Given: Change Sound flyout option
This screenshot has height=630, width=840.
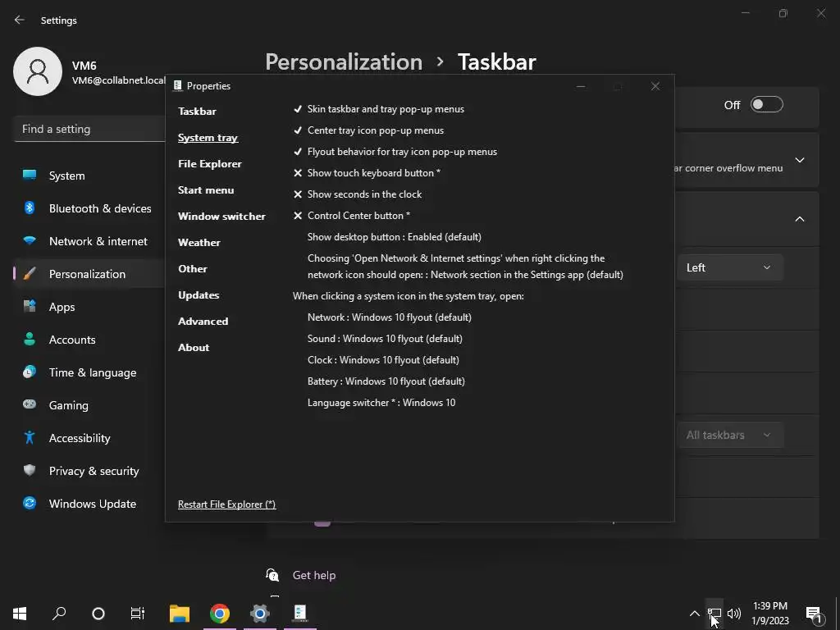Looking at the screenshot, I should pyautogui.click(x=385, y=339).
